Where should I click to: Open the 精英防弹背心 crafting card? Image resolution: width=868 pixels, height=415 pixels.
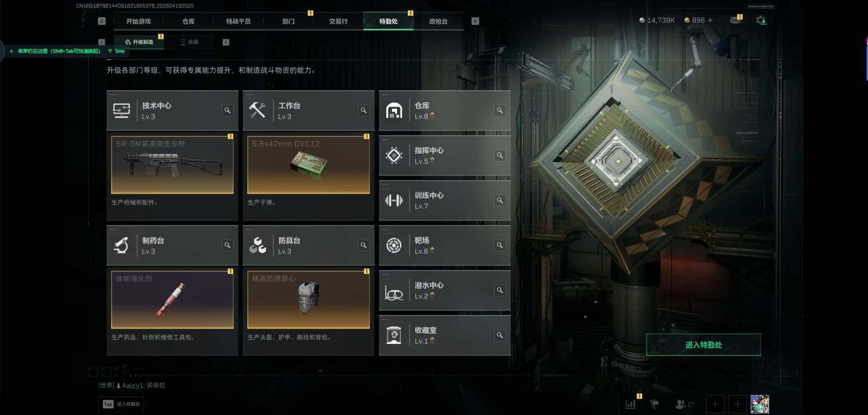308,299
